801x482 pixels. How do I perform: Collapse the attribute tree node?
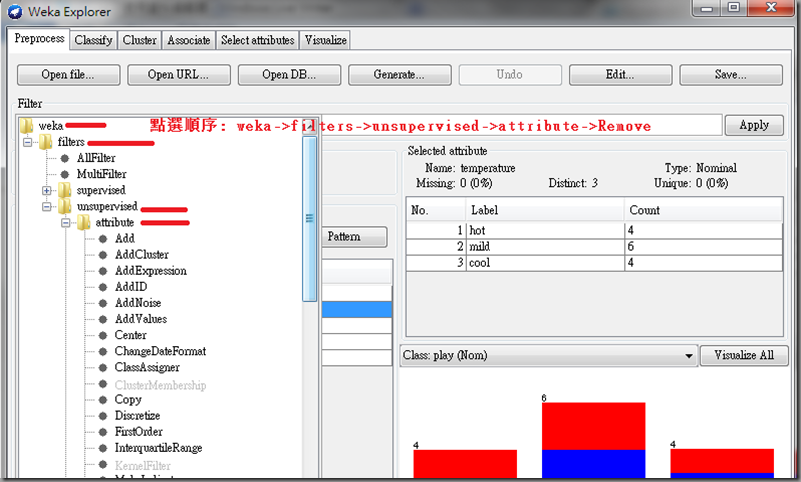pyautogui.click(x=65, y=223)
